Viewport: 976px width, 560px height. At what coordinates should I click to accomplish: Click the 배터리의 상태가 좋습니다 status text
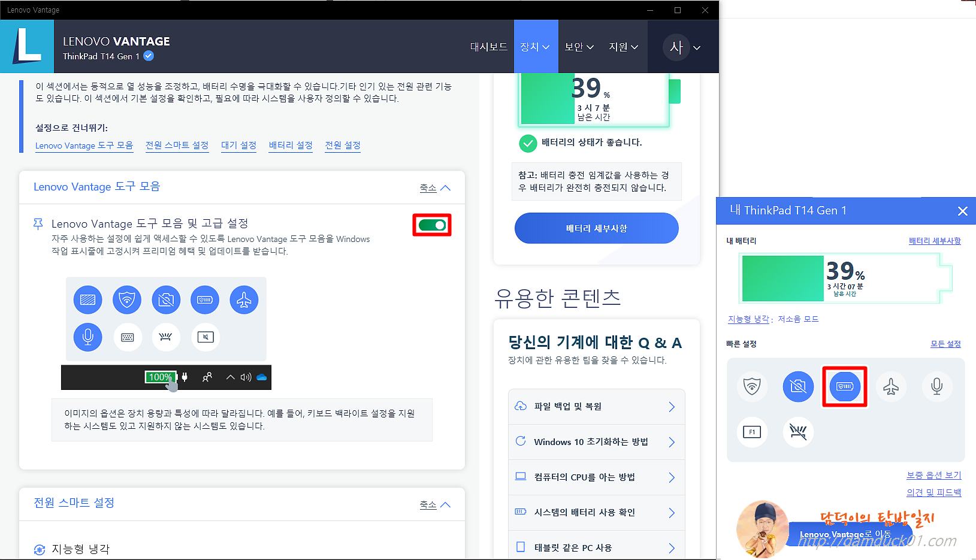[x=591, y=143]
